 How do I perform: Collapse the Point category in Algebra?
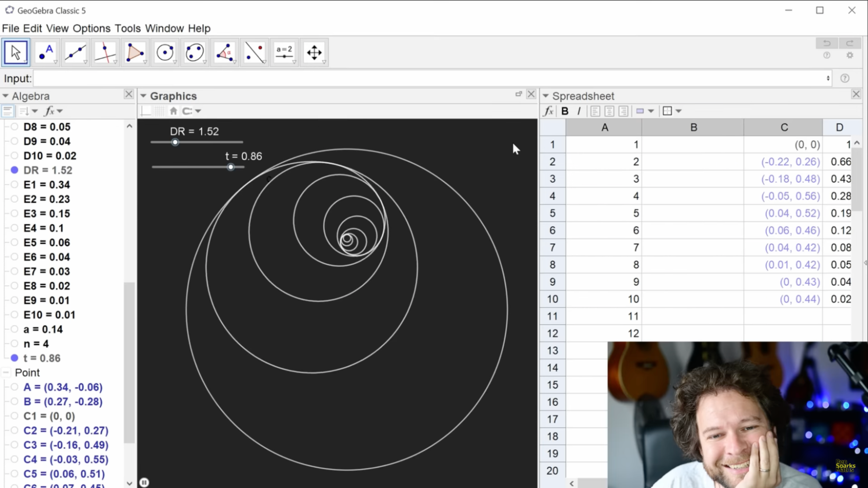point(6,372)
